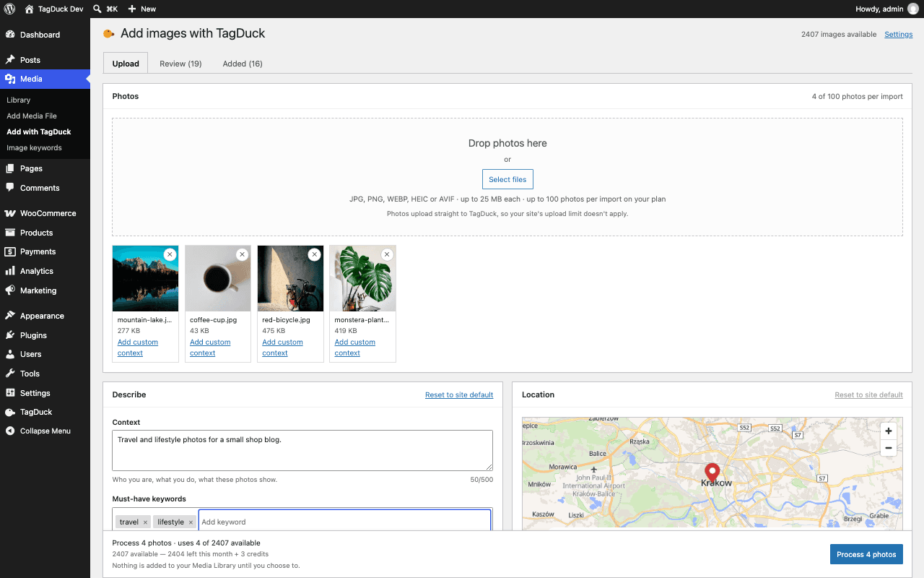Click Reset to site default in Describe panel
This screenshot has height=578, width=924.
tap(459, 394)
